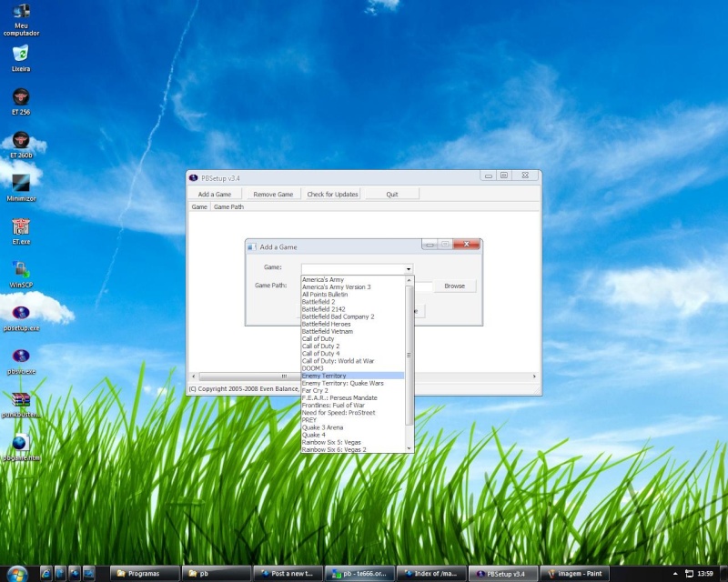Switch to the 'Index of /ma...' taskbar window

[431, 574]
